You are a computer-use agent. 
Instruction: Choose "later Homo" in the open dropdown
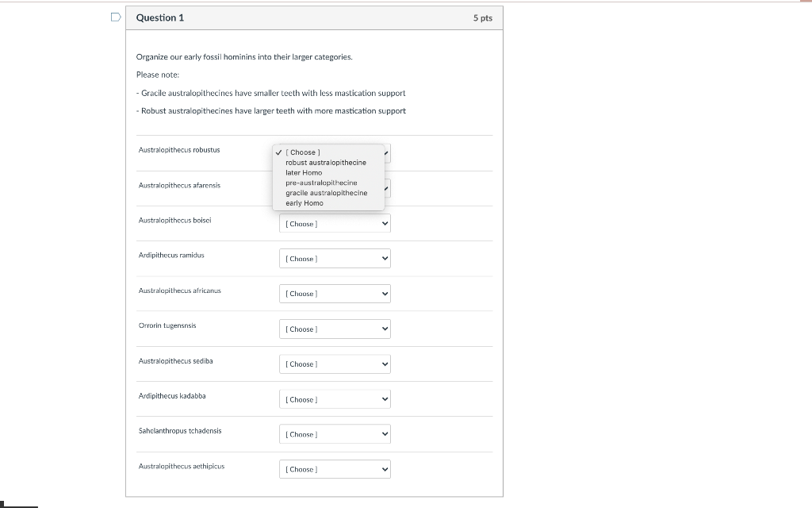pos(304,172)
